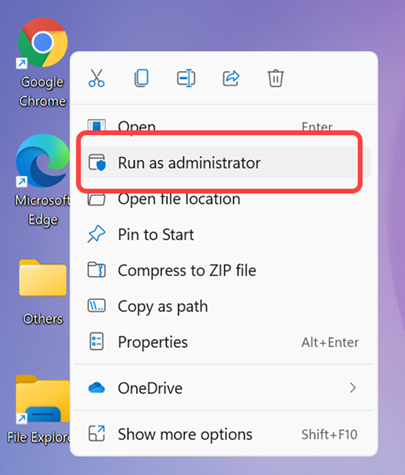Image resolution: width=405 pixels, height=475 pixels.
Task: Click the folder icon beside Open file location
Action: pyautogui.click(x=96, y=199)
